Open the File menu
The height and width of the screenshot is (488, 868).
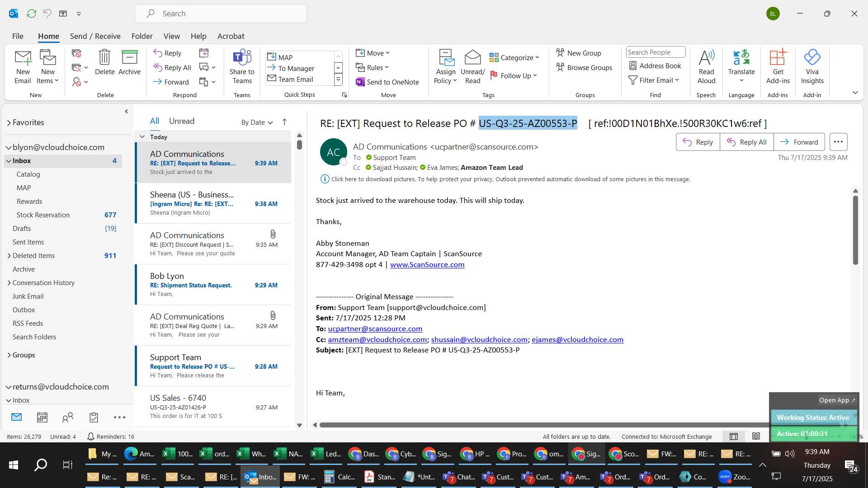18,36
